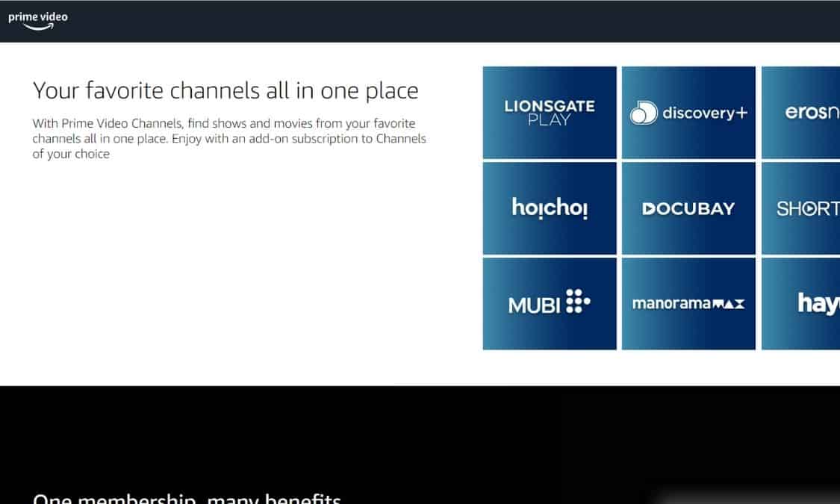
Task: Choose the manoramaMAX channel tile
Action: tap(688, 304)
